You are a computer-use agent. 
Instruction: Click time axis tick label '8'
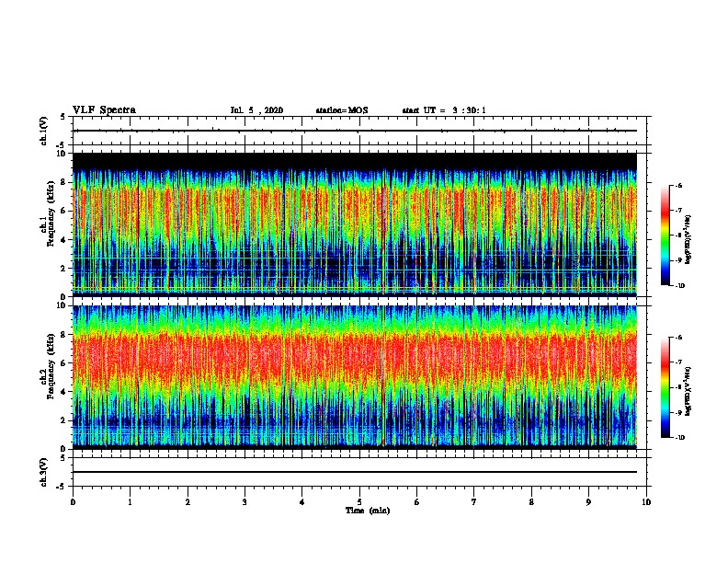(531, 501)
